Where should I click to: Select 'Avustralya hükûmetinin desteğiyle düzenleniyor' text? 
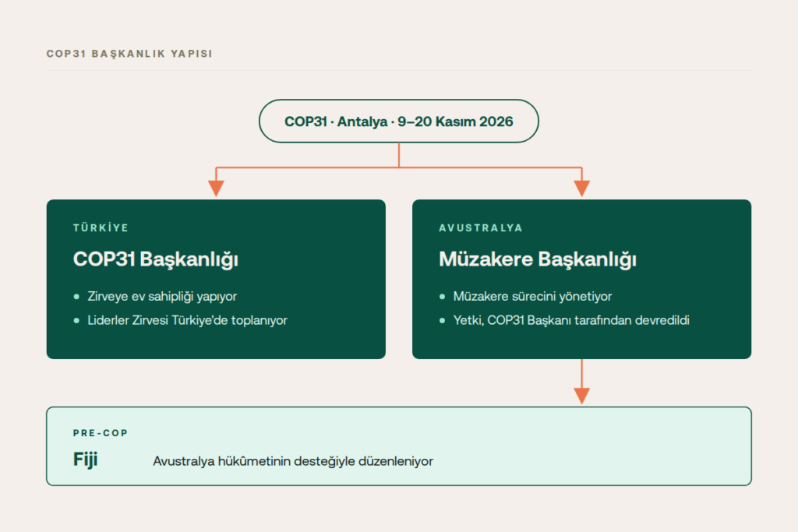(293, 461)
